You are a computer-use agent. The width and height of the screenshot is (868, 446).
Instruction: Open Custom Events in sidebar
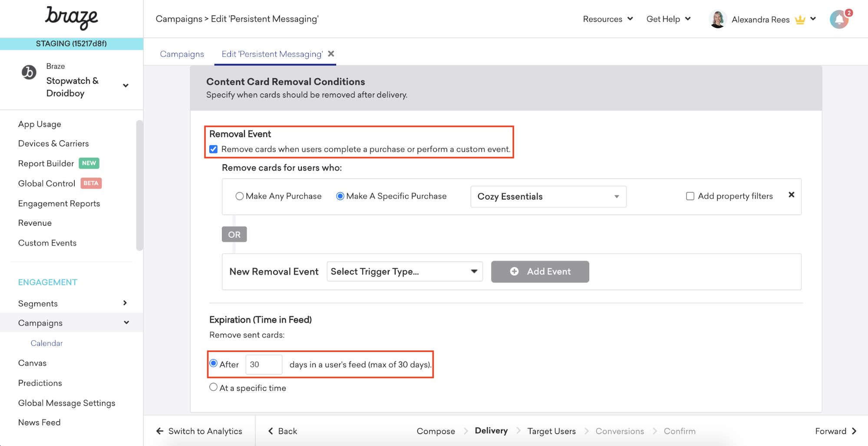47,243
